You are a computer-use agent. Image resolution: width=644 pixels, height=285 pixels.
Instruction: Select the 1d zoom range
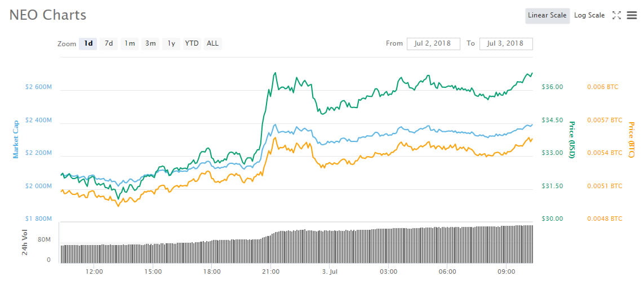[88, 43]
